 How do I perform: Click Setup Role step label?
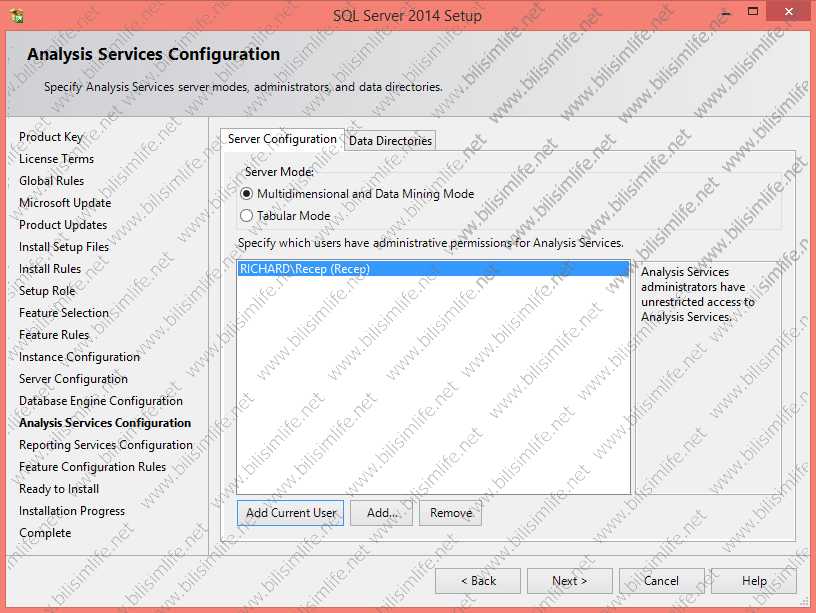(x=47, y=291)
